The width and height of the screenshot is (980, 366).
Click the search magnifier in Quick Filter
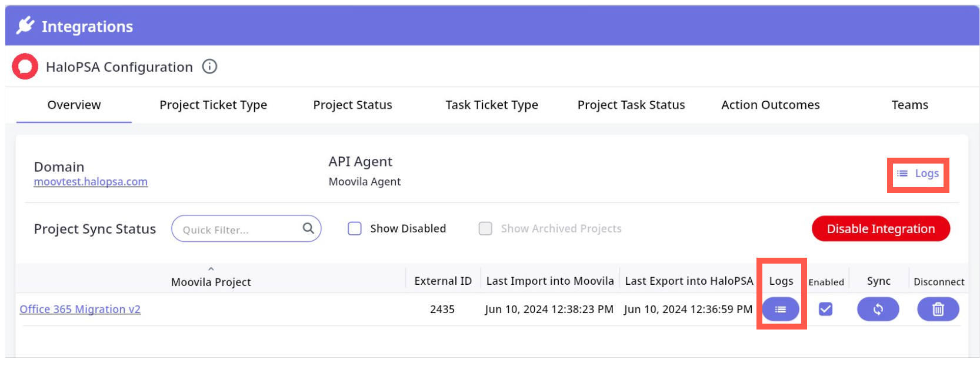coord(308,228)
